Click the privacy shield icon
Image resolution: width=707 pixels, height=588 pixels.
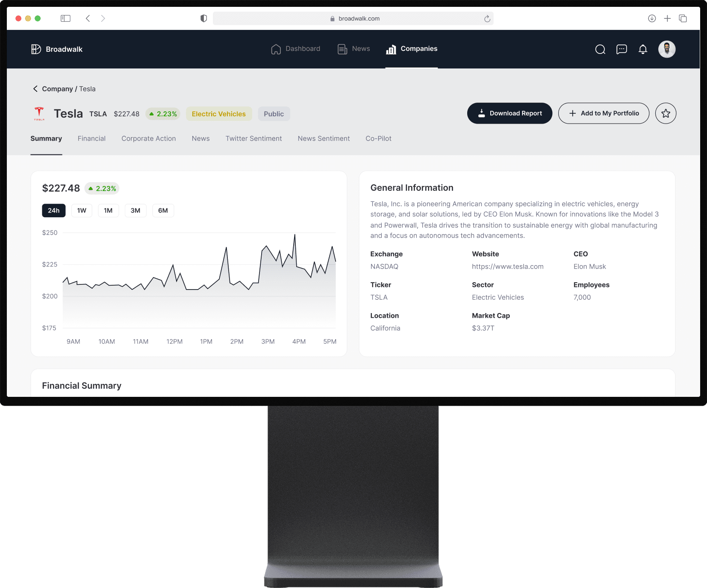(x=204, y=18)
